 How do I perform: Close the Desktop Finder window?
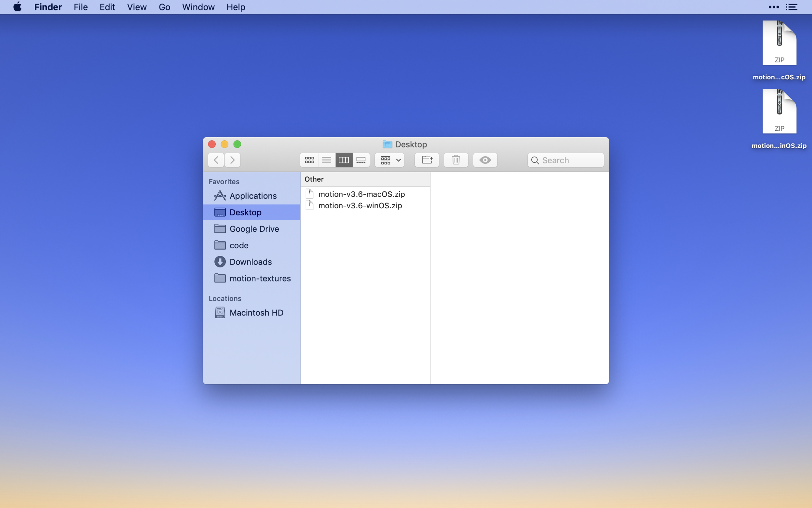(x=212, y=144)
